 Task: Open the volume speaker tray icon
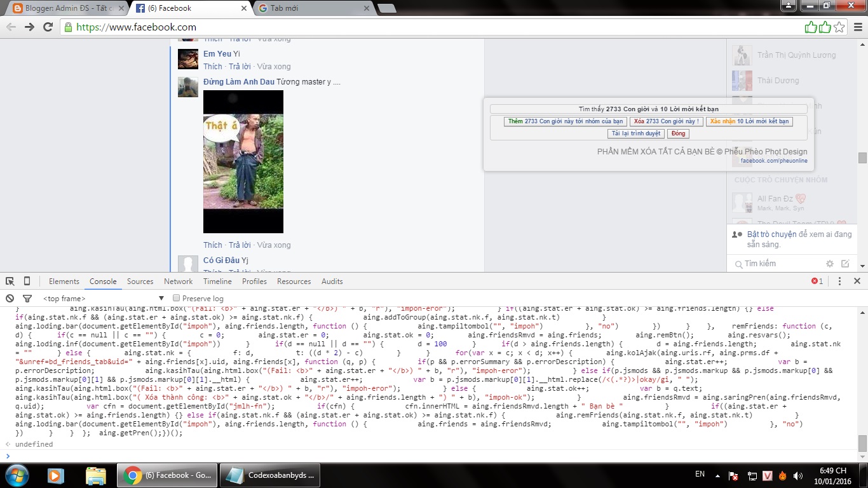798,475
